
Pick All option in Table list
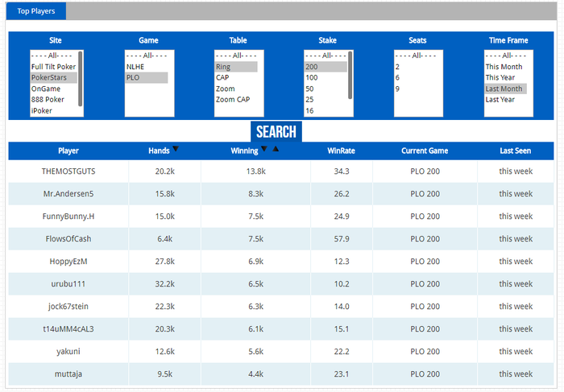pyautogui.click(x=236, y=56)
